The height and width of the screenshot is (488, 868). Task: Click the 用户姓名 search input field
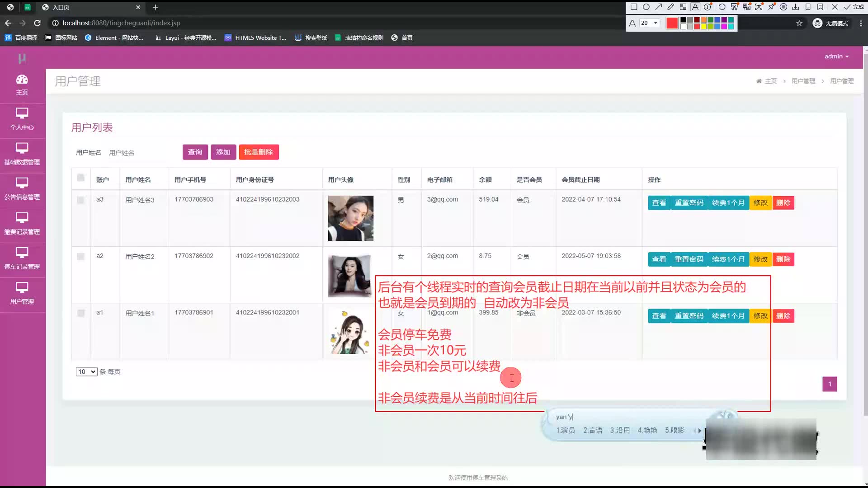tap(142, 153)
